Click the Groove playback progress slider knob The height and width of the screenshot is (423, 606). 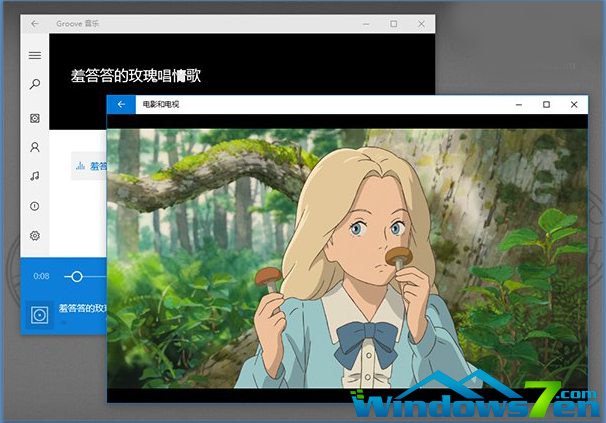click(x=77, y=276)
